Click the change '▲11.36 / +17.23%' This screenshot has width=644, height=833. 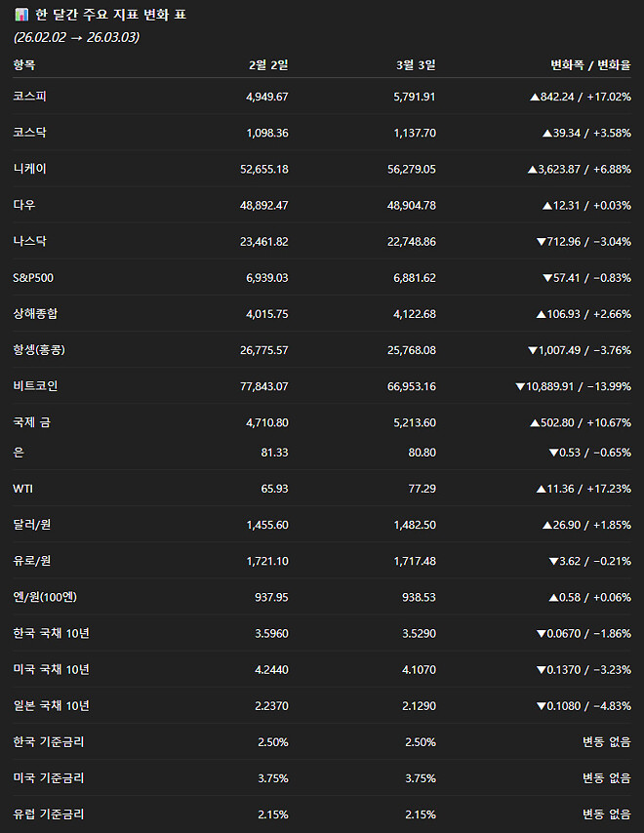point(584,489)
